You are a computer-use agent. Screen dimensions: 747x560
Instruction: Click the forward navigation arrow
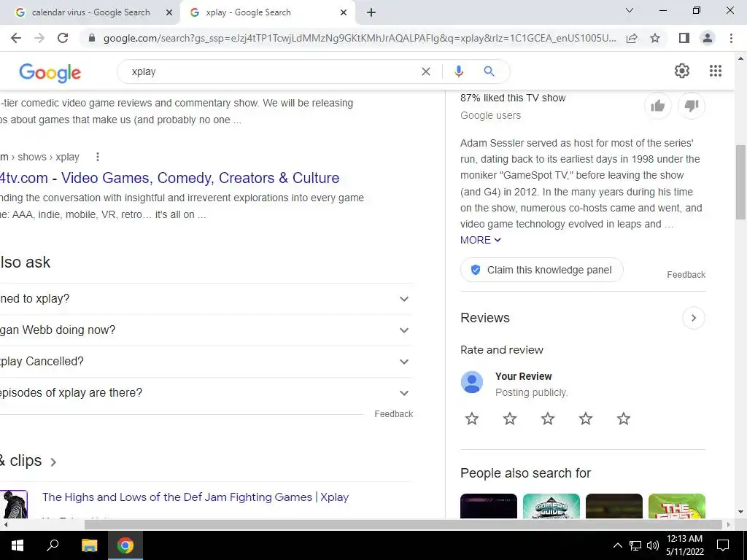[39, 38]
